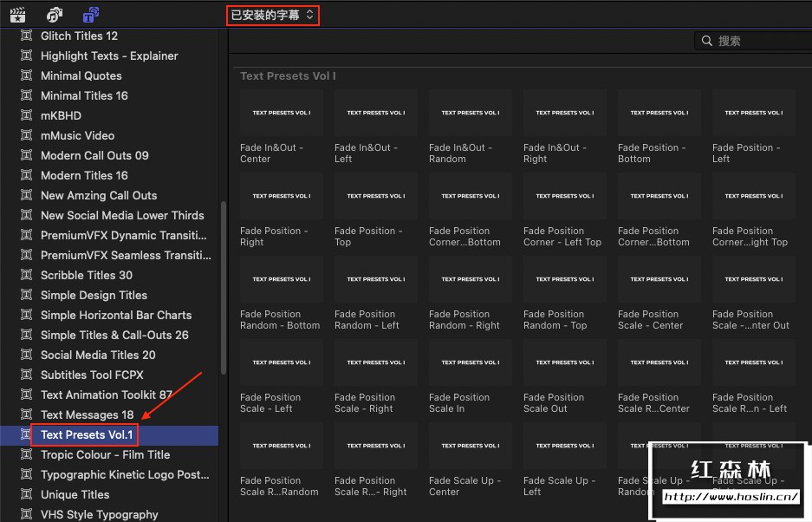Select Fade Position Scale - Left thumbnail

tap(281, 362)
